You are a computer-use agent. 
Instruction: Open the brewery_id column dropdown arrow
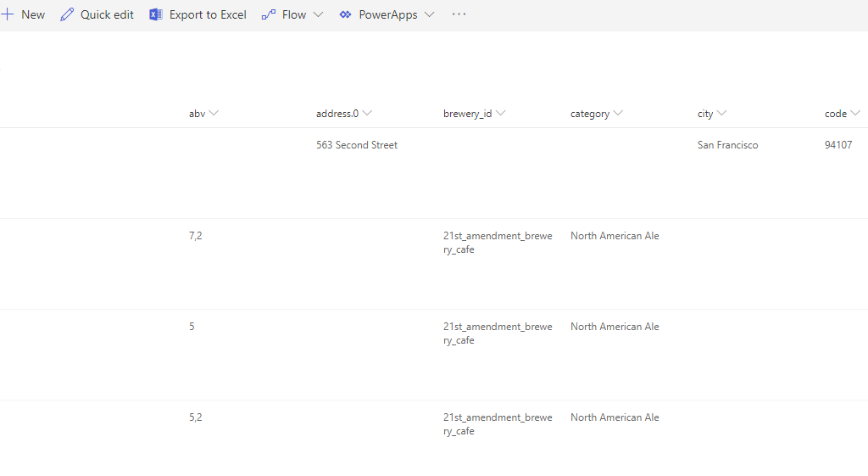pyautogui.click(x=501, y=114)
